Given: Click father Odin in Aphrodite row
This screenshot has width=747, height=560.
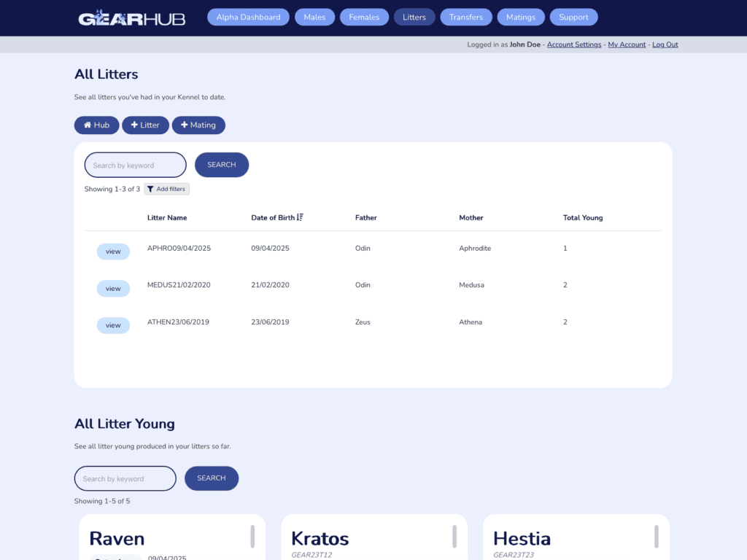Looking at the screenshot, I should coord(363,248).
